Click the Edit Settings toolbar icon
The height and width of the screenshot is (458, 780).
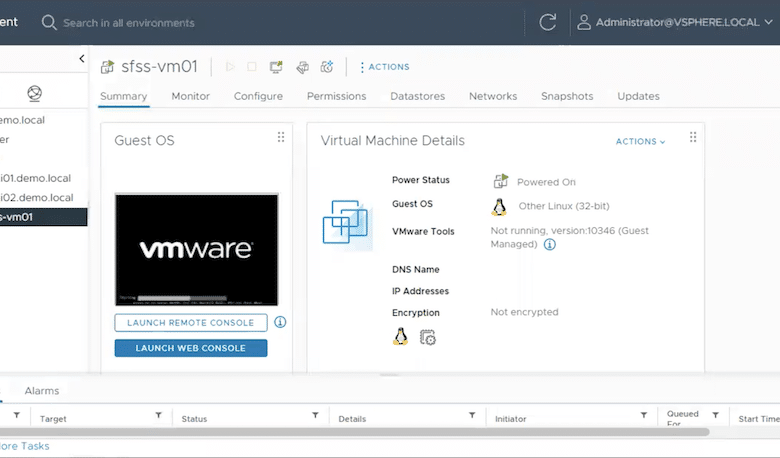click(302, 67)
